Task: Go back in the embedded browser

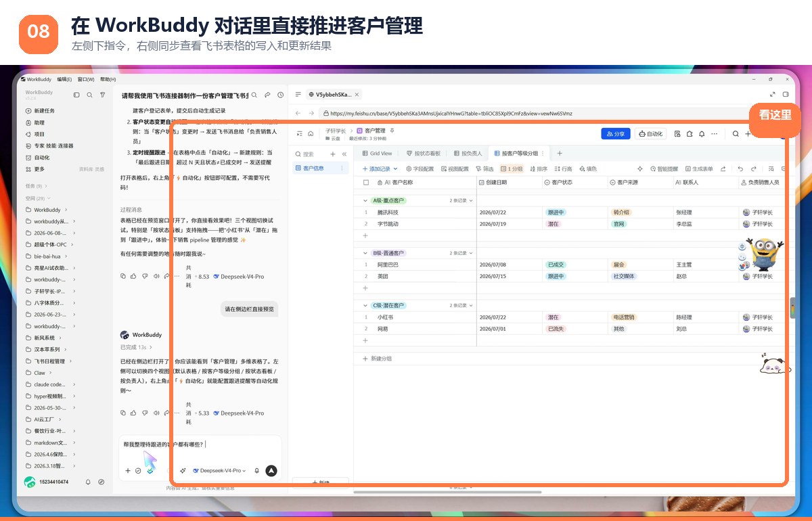Action: (x=298, y=113)
